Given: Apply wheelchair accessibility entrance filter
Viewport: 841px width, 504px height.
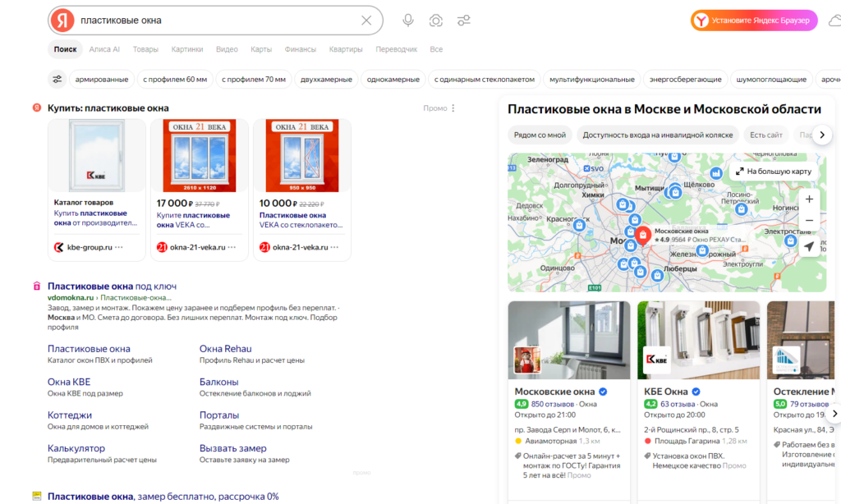Looking at the screenshot, I should pos(658,135).
